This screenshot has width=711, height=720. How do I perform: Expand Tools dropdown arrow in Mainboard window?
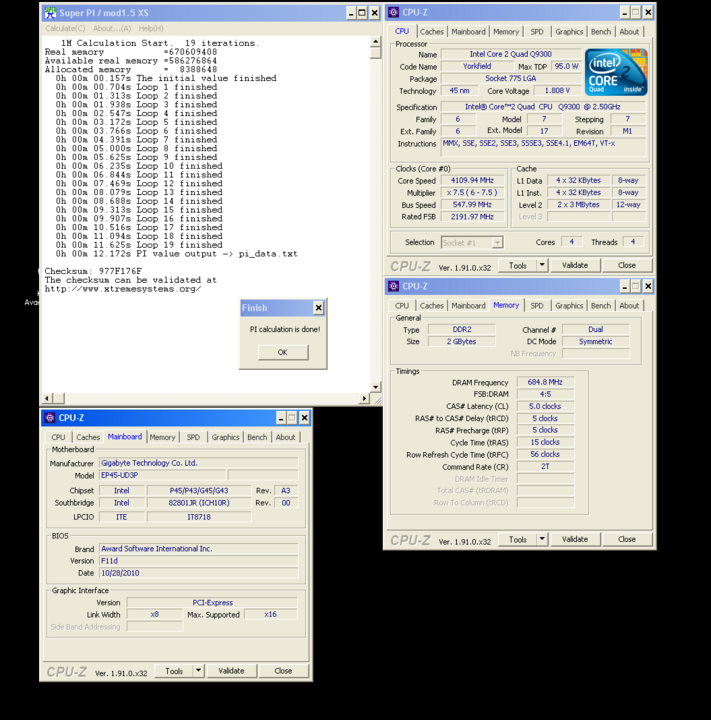point(198,671)
